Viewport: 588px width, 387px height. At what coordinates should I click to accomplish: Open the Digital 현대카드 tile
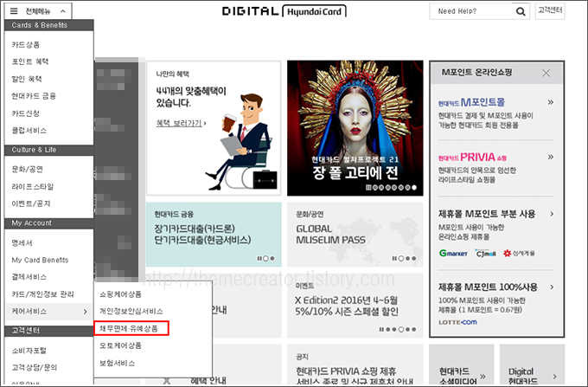[x=532, y=365]
